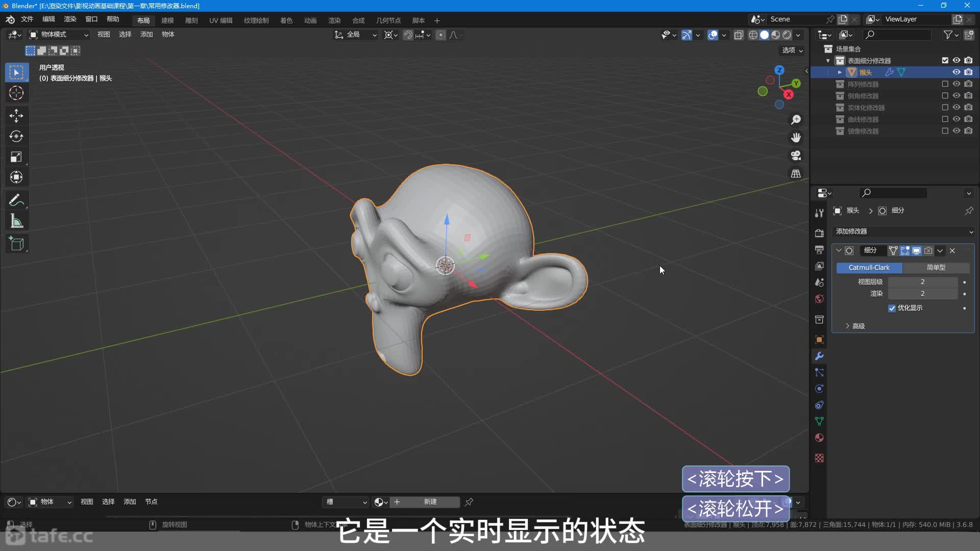Toggle render camera of 曲线修改器
Viewport: 980px width, 551px height.
[x=968, y=119]
